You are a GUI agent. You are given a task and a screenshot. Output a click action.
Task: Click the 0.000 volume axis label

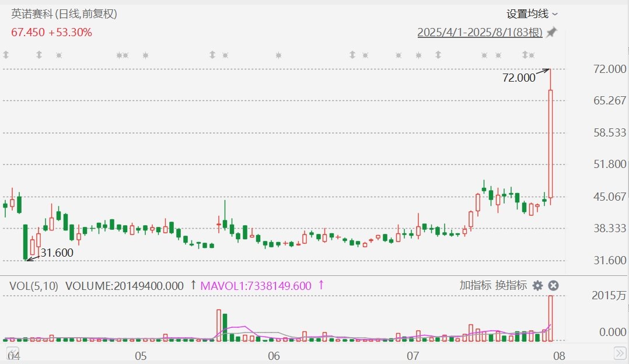pos(613,332)
